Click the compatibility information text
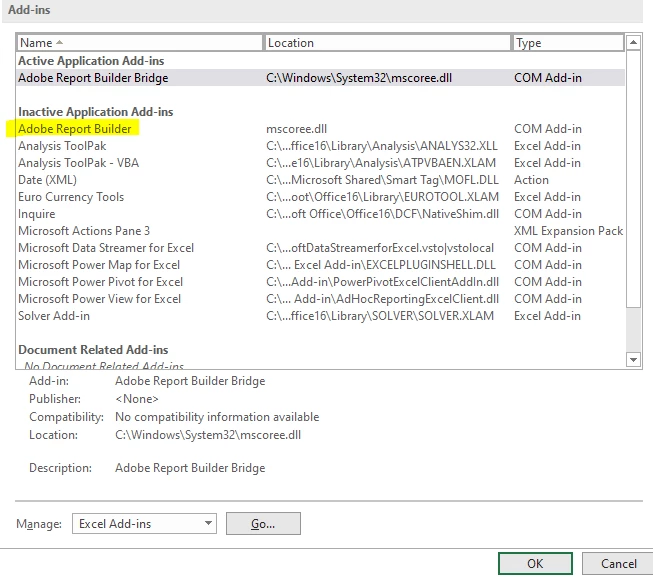 pyautogui.click(x=217, y=417)
